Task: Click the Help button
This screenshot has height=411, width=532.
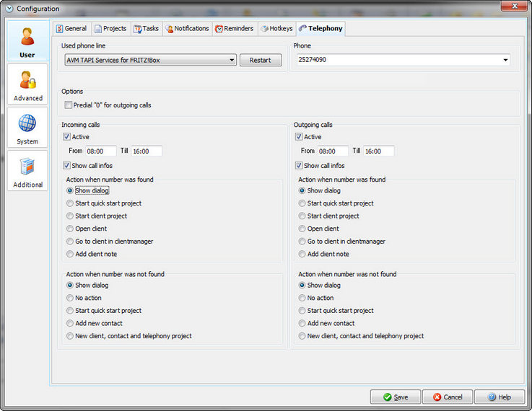Action: coord(500,397)
